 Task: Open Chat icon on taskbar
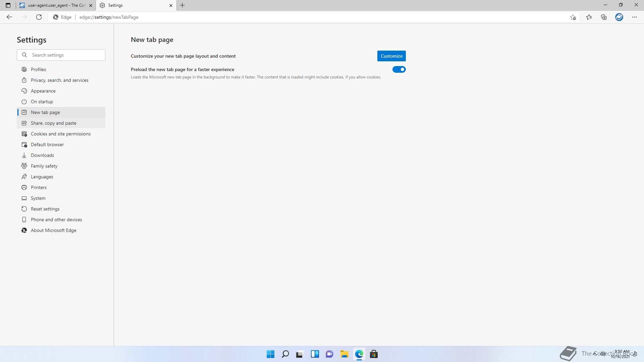point(329,354)
